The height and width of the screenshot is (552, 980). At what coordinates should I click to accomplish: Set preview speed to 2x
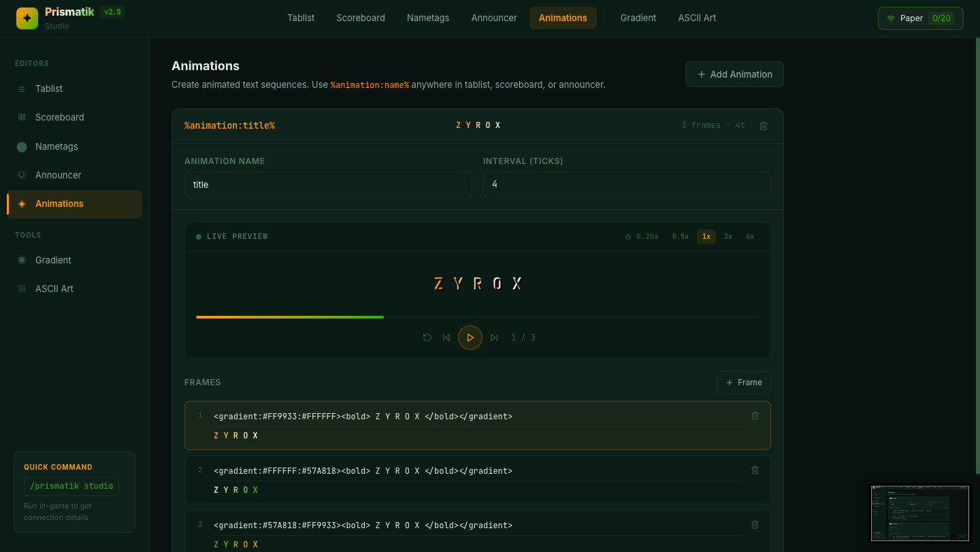click(728, 237)
